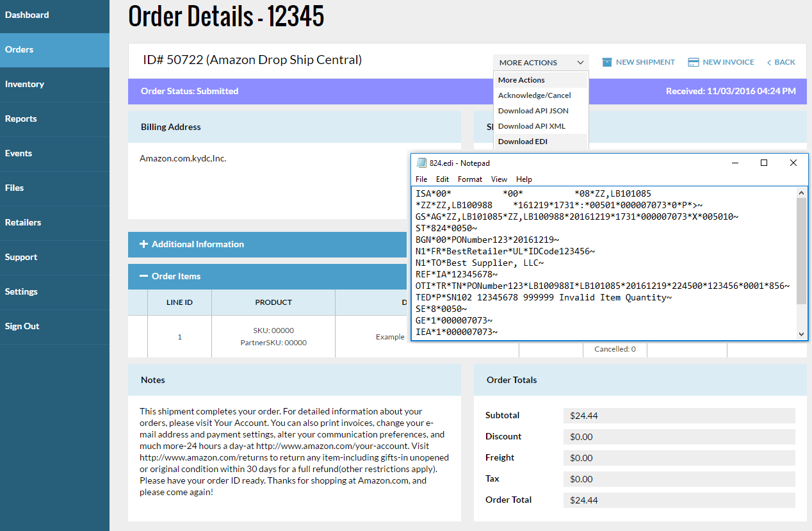Click the plus icon beside Additional Information
The image size is (812, 531).
(144, 244)
